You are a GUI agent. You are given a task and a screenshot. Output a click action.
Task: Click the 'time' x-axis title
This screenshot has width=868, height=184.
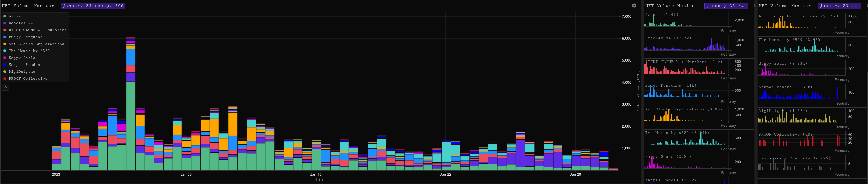pyautogui.click(x=320, y=180)
